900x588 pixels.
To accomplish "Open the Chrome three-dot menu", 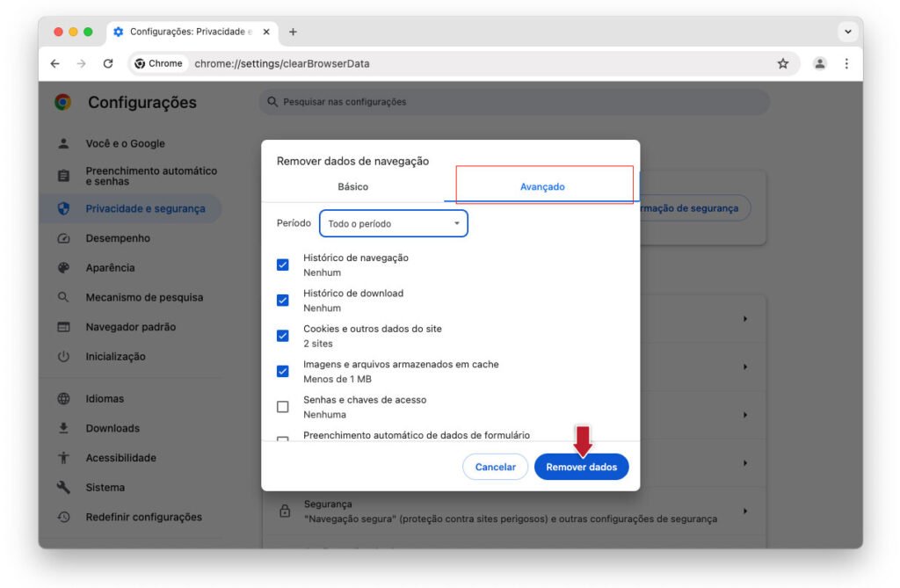I will pos(846,64).
